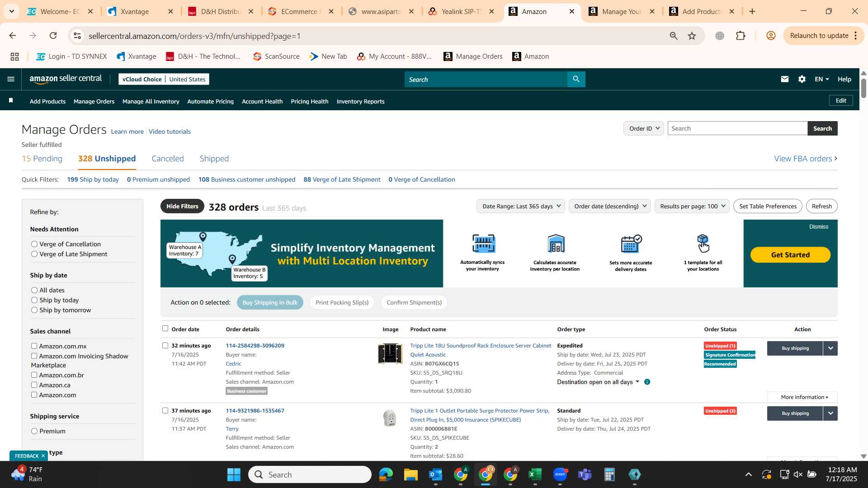Screen dimensions: 868x488
Task: Tick checkbox for order 114-2584298-3096209
Action: click(165, 346)
